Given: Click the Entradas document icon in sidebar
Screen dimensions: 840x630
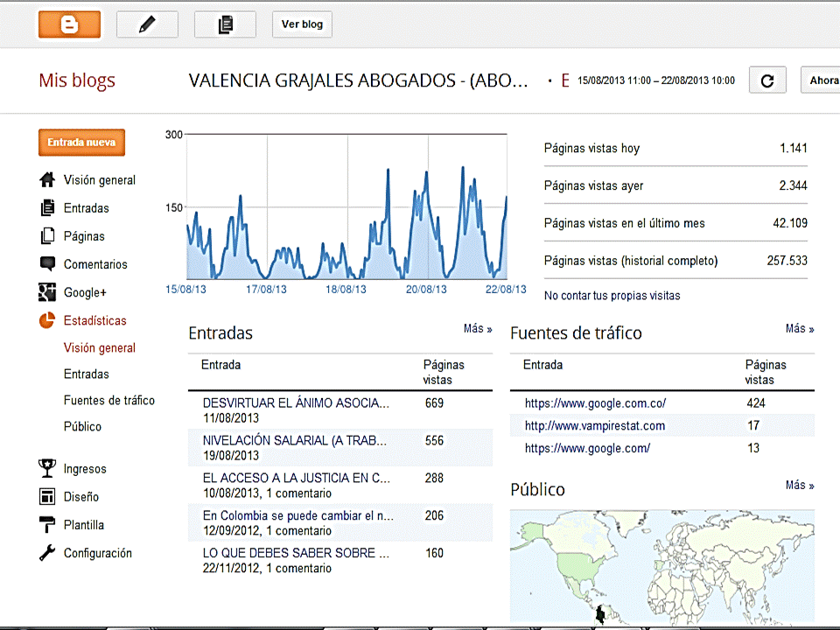Looking at the screenshot, I should (x=47, y=208).
